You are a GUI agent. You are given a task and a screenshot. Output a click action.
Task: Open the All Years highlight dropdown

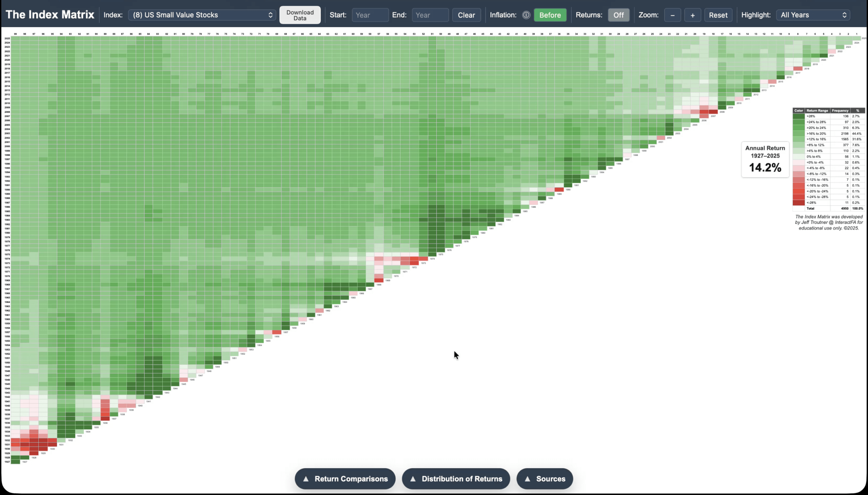[813, 15]
